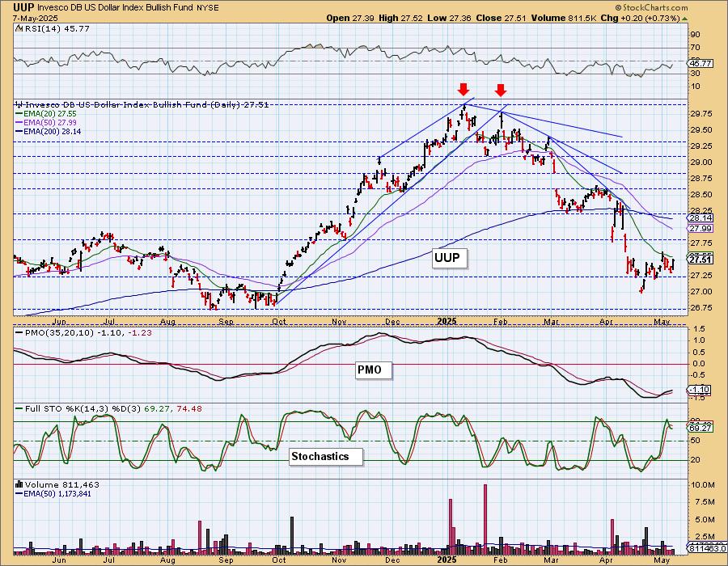The height and width of the screenshot is (566, 728).
Task: Click the boxed PMO annotation label
Action: click(x=373, y=370)
